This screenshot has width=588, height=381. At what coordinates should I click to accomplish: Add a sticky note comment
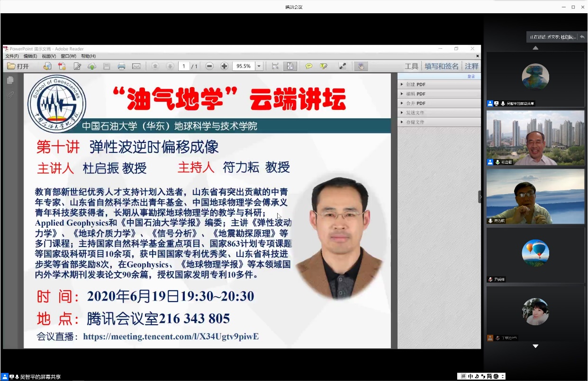coord(308,66)
